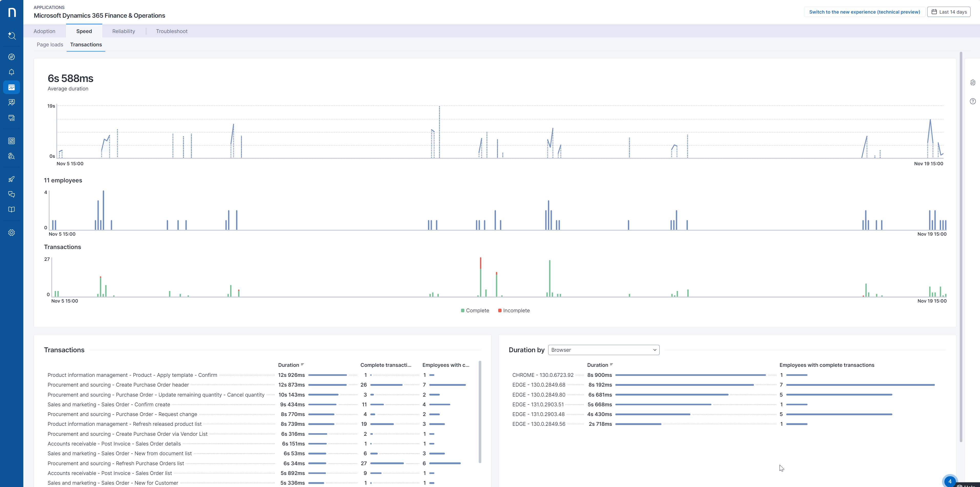Switch to the Reliability tab
980x487 pixels.
pyautogui.click(x=124, y=31)
